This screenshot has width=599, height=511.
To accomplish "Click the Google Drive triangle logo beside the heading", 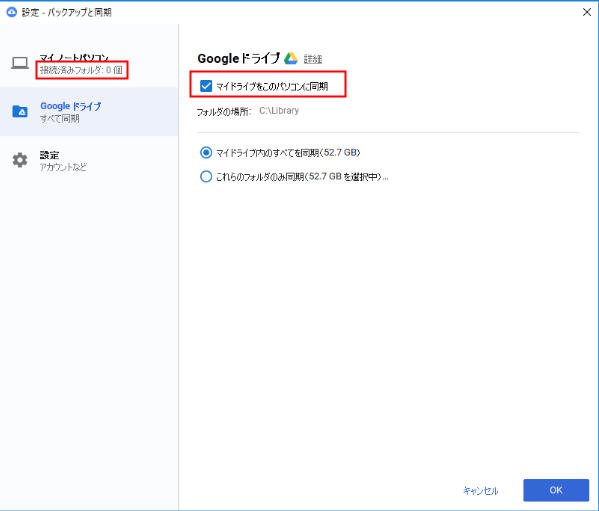I will 291,58.
